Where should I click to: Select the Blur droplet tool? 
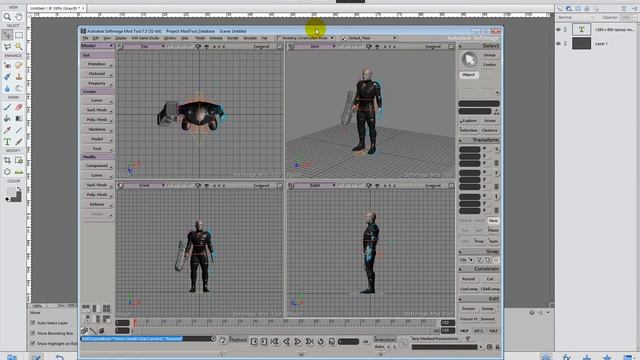click(x=7, y=88)
